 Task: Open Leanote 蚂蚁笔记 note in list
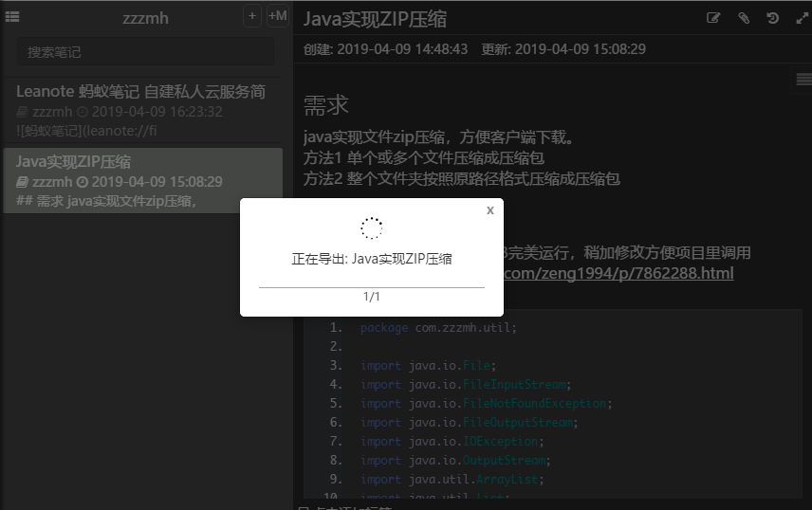point(142,110)
